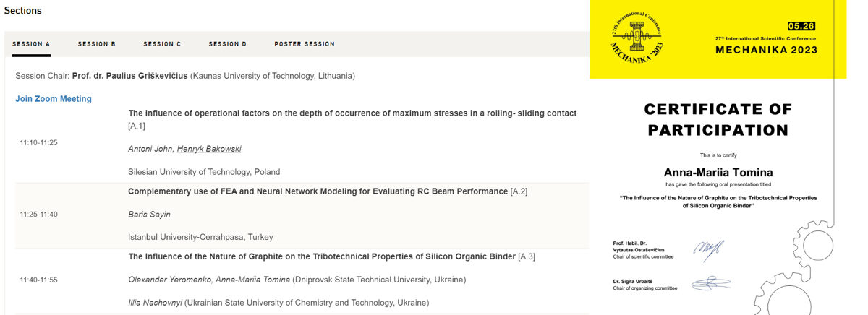868x315 pixels.
Task: Go to the Session D tab
Action: pos(228,44)
